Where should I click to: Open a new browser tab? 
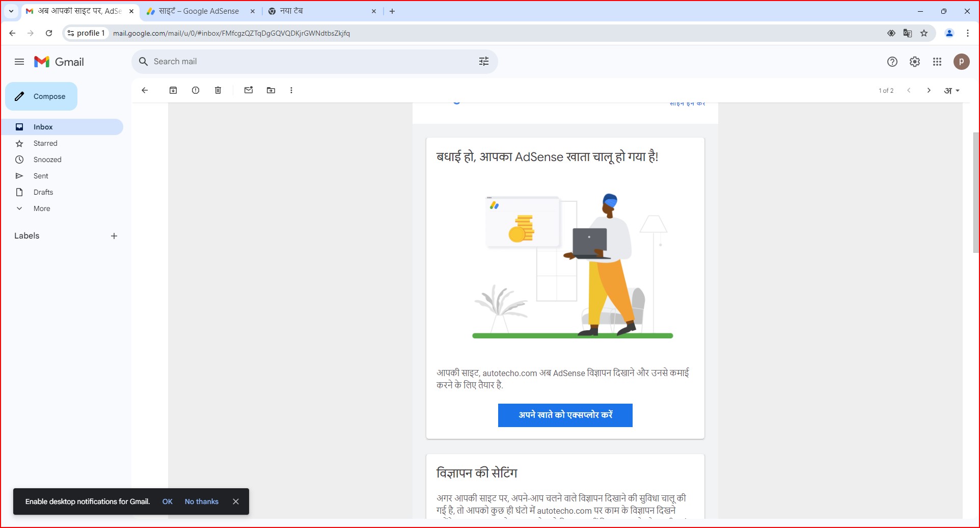[392, 11]
